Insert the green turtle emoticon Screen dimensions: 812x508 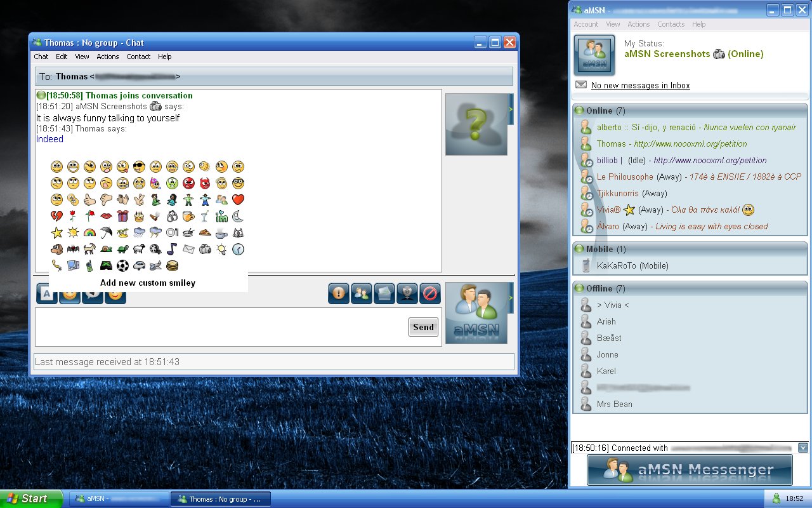(123, 250)
